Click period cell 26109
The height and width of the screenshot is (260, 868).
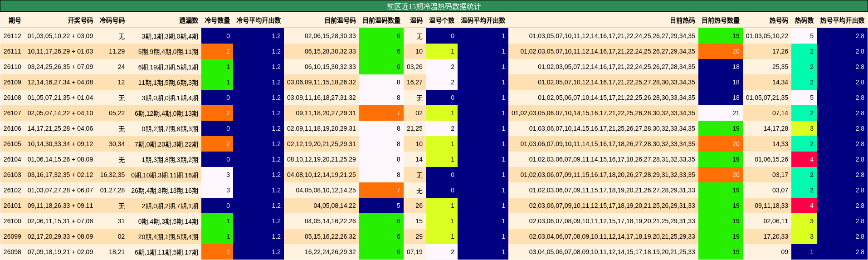click(x=12, y=82)
